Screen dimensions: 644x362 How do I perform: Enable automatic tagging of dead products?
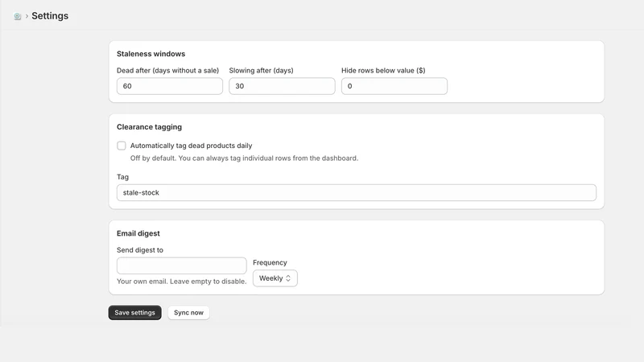click(122, 146)
